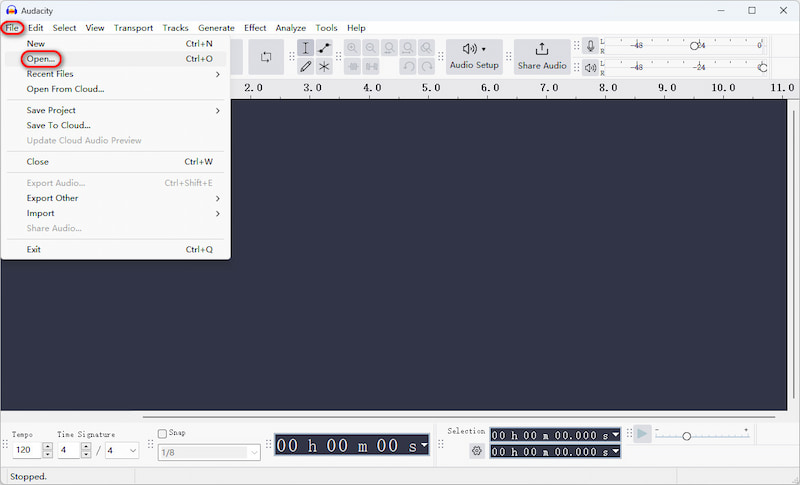Select the Draw pencil tool
The height and width of the screenshot is (485, 800).
[x=305, y=66]
